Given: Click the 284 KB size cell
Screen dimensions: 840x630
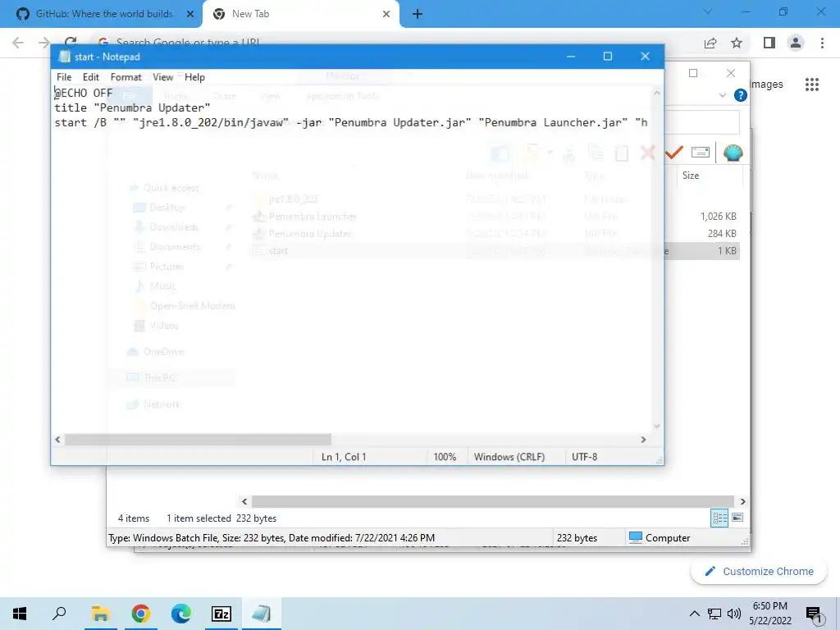Looking at the screenshot, I should click(x=722, y=234).
